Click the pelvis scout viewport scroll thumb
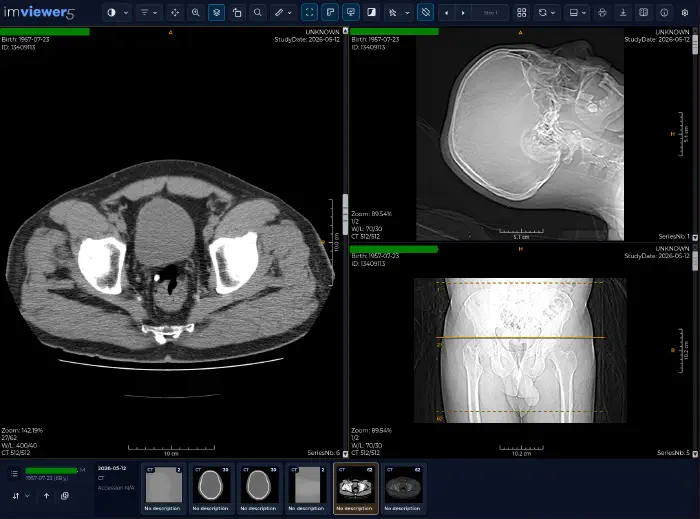The image size is (700, 519). 695,259
